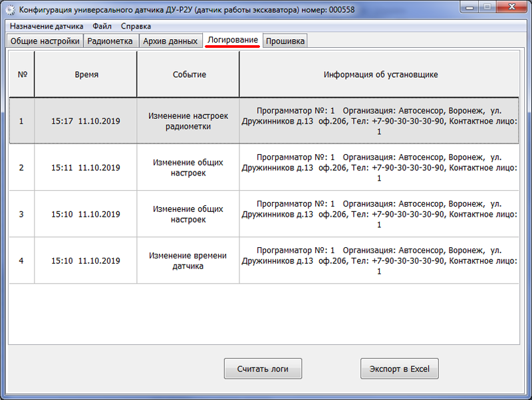
Task: Open the Файл menu
Action: tap(102, 26)
